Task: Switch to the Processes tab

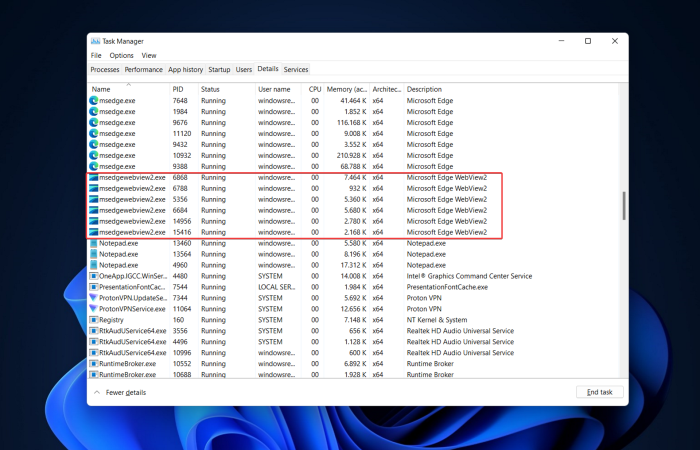Action: pos(105,70)
